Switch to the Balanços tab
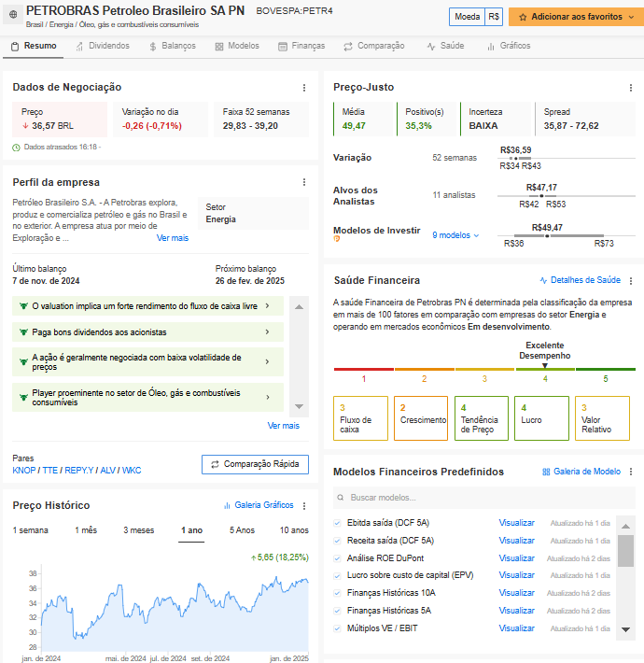The image size is (644, 663). pyautogui.click(x=173, y=46)
